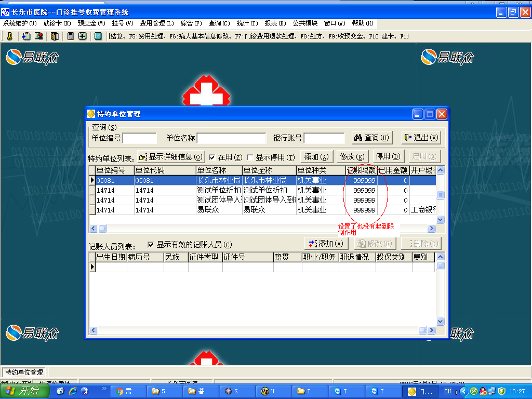This screenshot has height=399, width=532.
Task: Open the 费用管理 menu
Action: click(157, 23)
